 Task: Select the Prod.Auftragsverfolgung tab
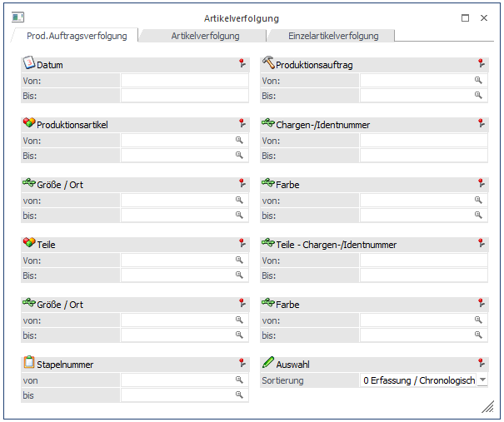[x=76, y=36]
